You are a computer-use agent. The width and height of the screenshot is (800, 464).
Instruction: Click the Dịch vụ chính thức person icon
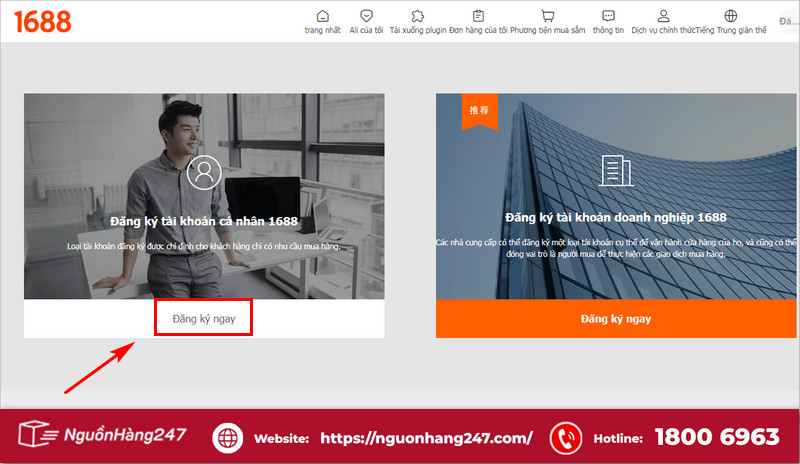click(663, 16)
